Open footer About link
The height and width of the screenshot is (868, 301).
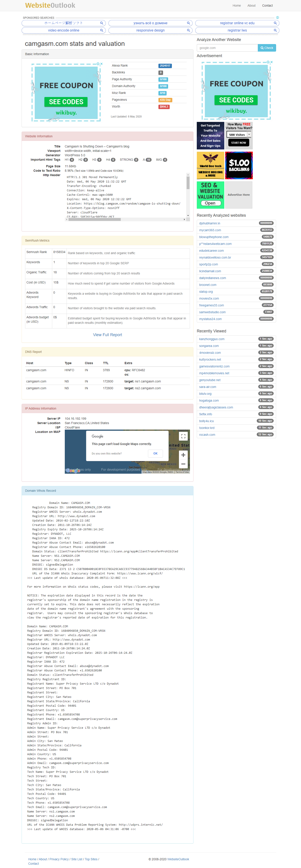click(43, 859)
